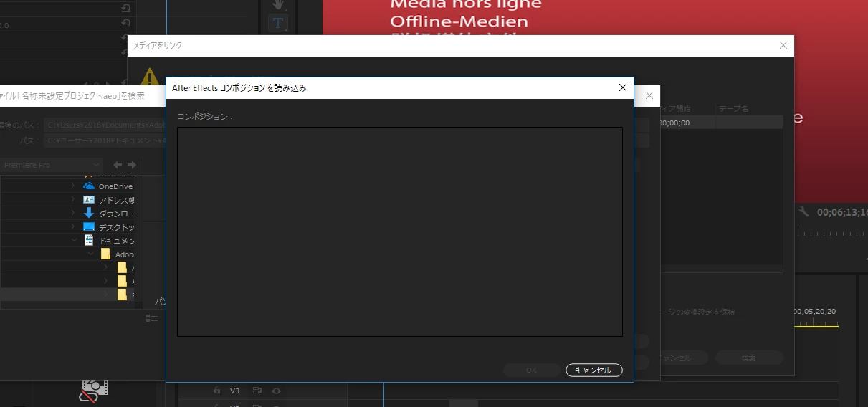868x407 pixels.
Task: Select the デスクトップ folder
Action: point(116,226)
